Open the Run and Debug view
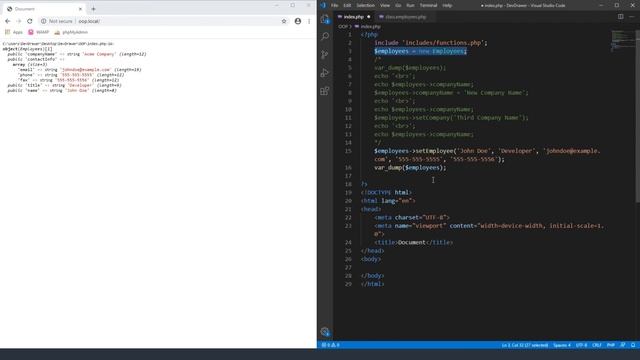640x360 pixels. coord(325,73)
